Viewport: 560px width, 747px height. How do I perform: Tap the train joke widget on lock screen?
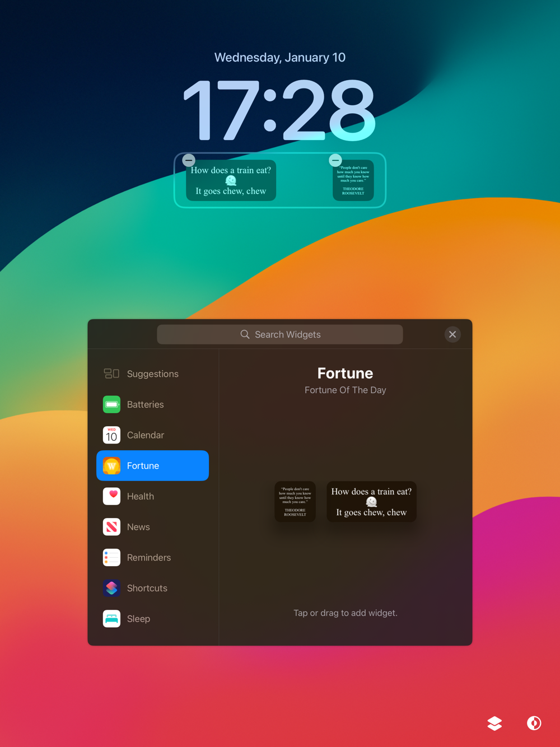(x=231, y=180)
